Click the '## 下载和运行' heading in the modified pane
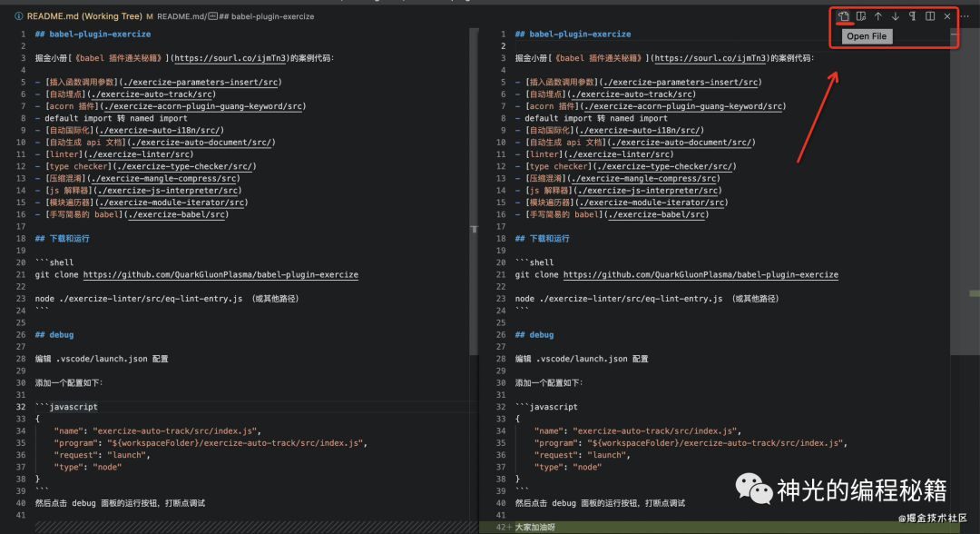The height and width of the screenshot is (534, 980). [x=543, y=238]
